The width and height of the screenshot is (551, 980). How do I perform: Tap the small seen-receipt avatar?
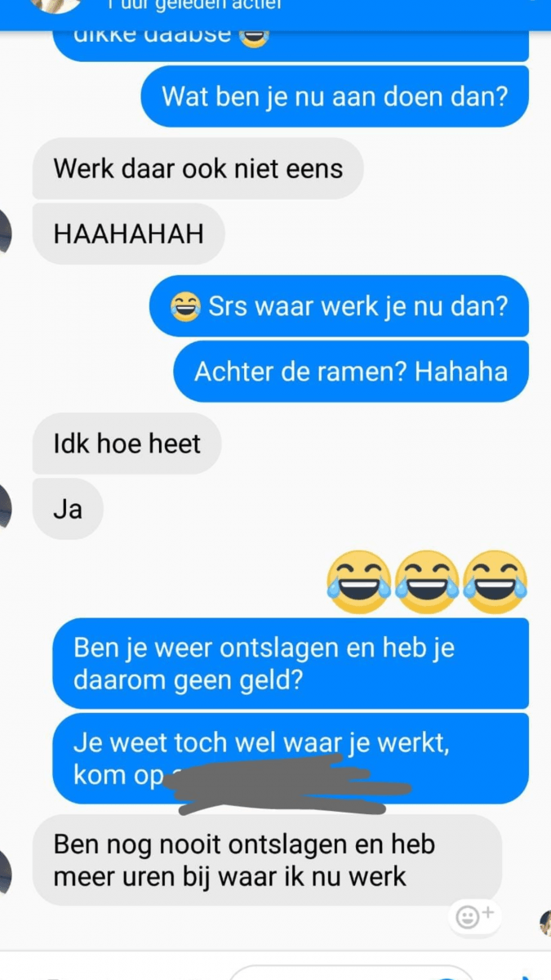(x=545, y=923)
